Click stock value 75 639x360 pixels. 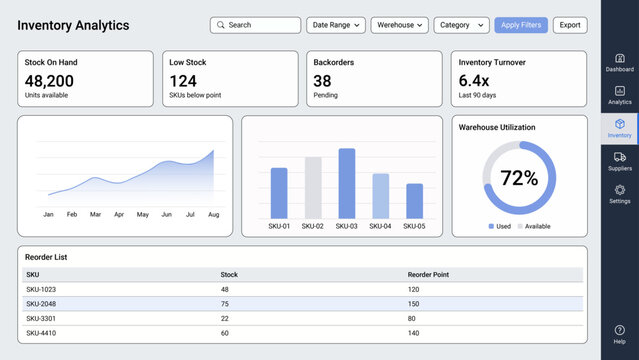(x=225, y=304)
